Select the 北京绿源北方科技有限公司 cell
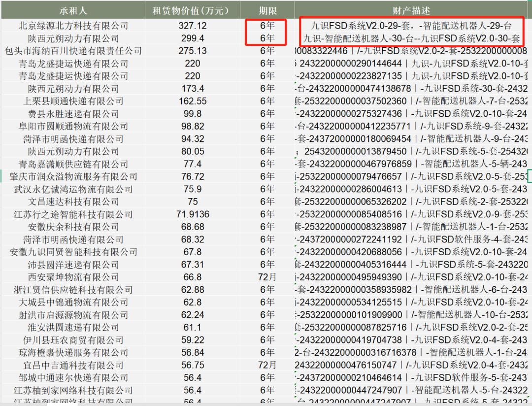This screenshot has height=406, width=532. point(73,26)
